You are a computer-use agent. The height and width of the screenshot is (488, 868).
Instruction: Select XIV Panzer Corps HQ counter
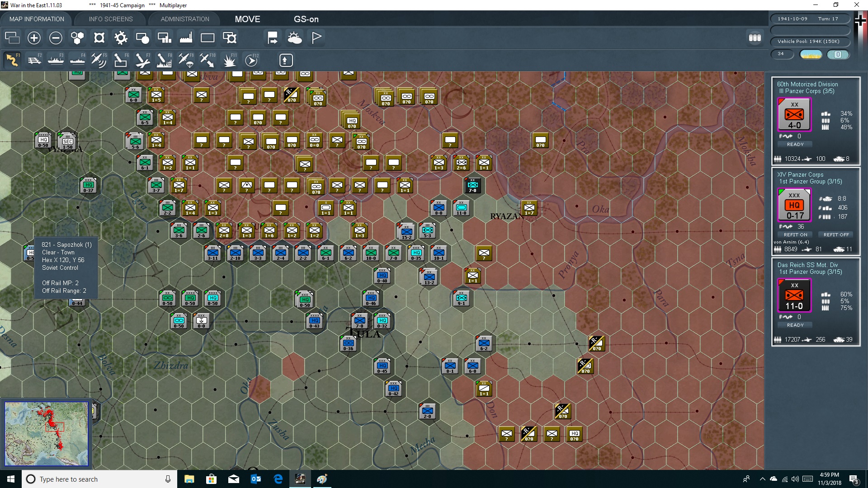point(794,205)
